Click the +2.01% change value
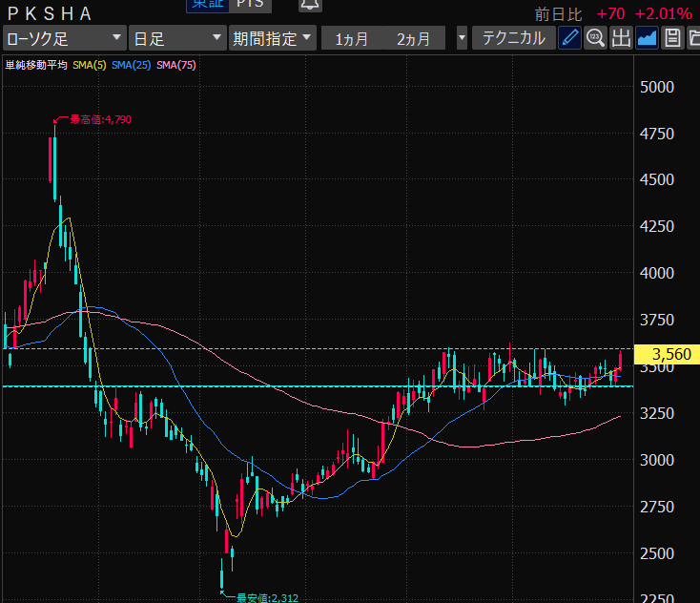The width and height of the screenshot is (700, 603). coord(664,14)
